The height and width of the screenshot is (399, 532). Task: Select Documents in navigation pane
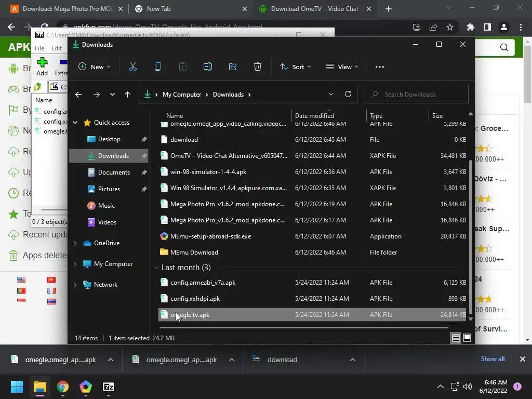[114, 172]
